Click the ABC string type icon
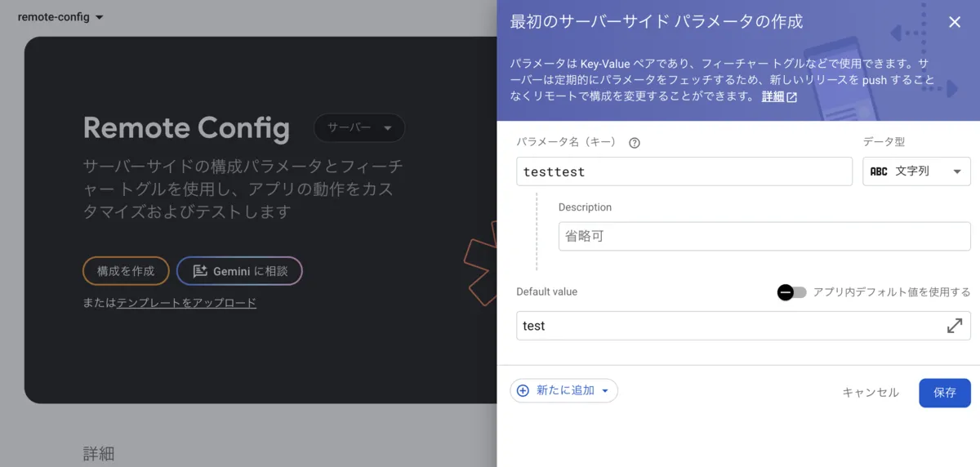 point(879,171)
